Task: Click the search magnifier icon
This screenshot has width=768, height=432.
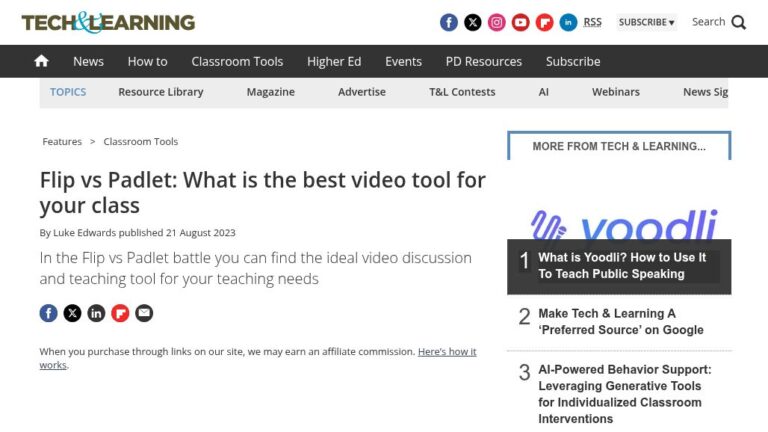Action: coord(739,22)
